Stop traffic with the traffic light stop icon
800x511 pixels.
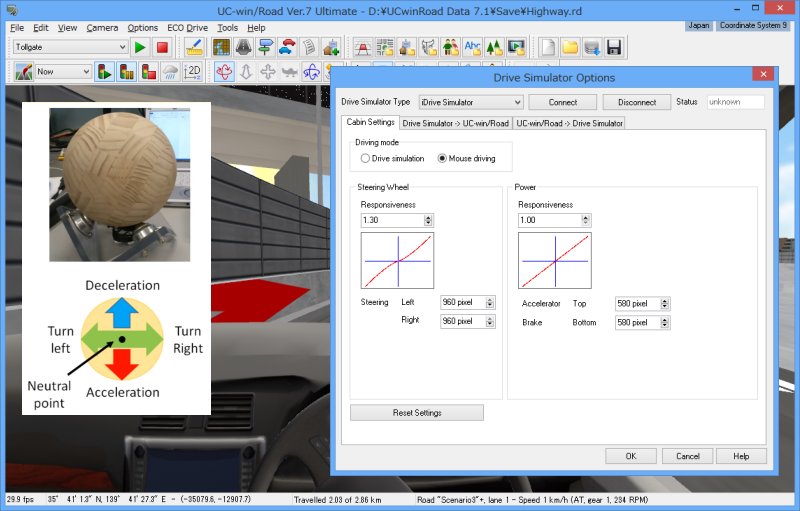[x=148, y=72]
